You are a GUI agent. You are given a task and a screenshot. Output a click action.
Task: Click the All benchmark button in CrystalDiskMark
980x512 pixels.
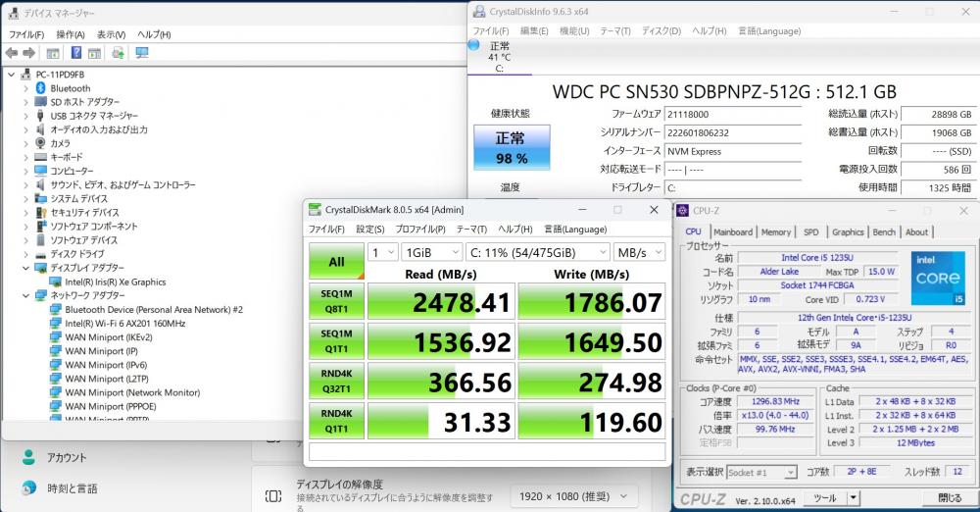click(x=336, y=262)
